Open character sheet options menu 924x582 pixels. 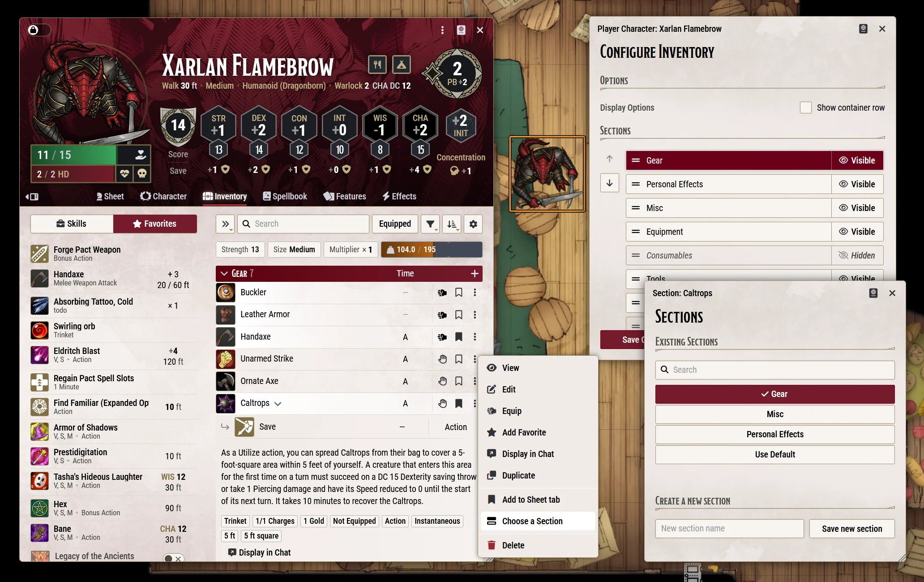tap(442, 30)
